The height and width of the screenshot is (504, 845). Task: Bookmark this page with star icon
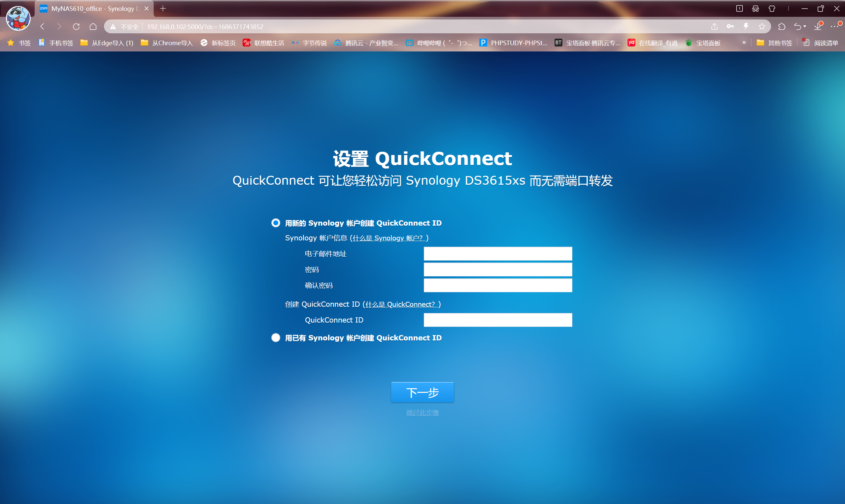pos(762,26)
